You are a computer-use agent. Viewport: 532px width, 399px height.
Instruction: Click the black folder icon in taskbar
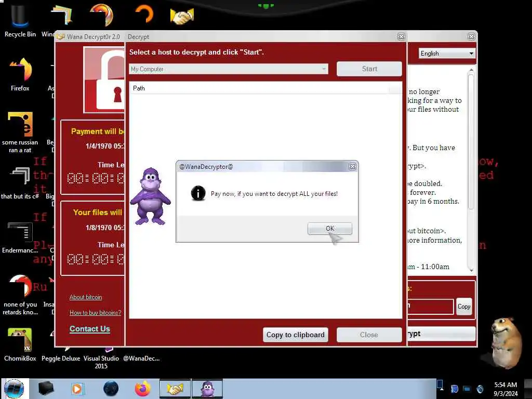click(x=46, y=389)
